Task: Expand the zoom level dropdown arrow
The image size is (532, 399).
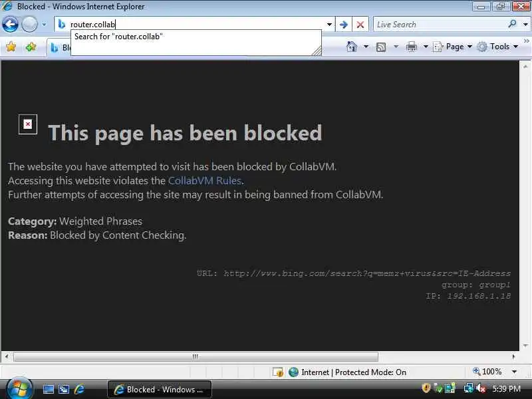Action: click(x=514, y=372)
